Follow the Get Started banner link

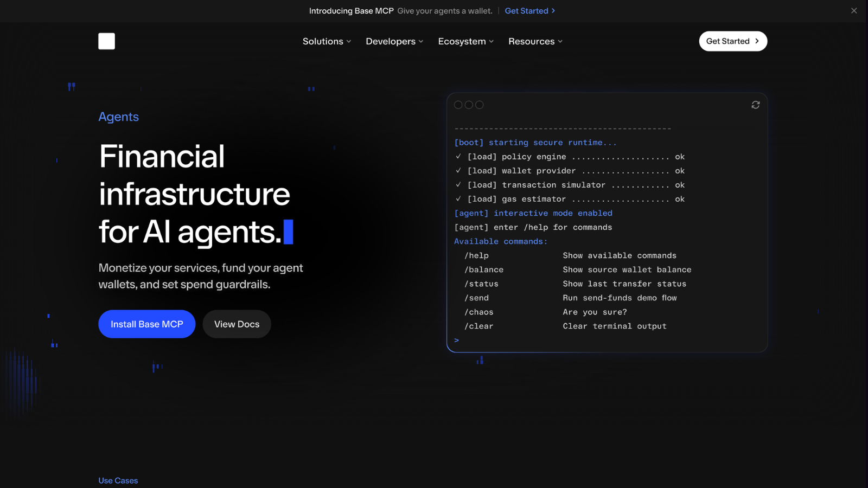(530, 11)
